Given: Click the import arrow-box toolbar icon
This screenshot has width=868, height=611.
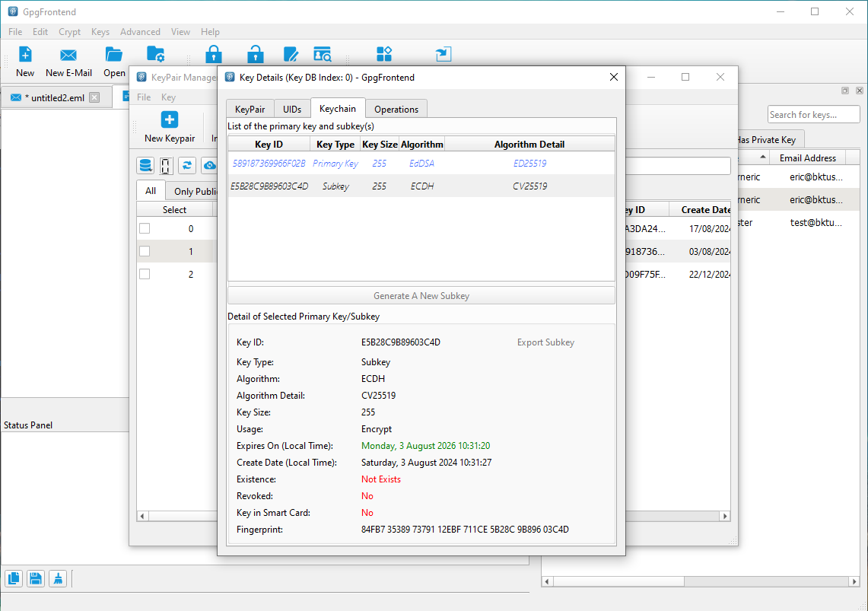Looking at the screenshot, I should pos(444,54).
